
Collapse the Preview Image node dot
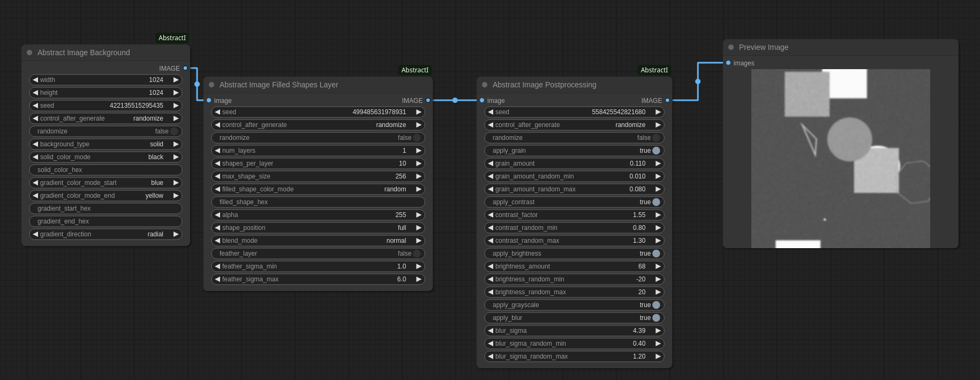point(731,47)
